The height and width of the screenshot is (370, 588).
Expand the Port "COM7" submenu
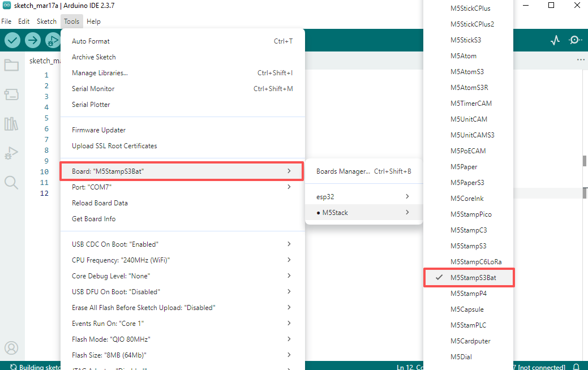coord(182,187)
